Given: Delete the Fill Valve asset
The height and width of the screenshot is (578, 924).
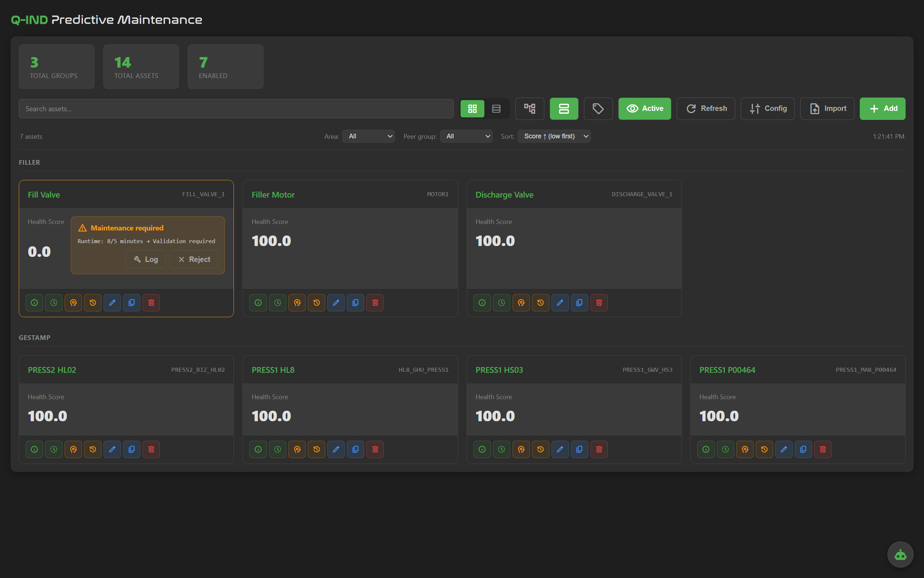Looking at the screenshot, I should click(x=151, y=303).
